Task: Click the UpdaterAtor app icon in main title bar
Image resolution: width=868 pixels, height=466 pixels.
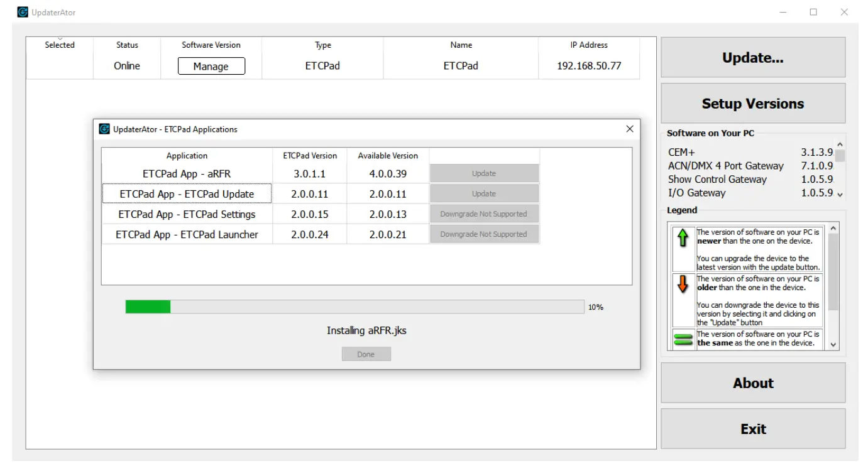Action: click(x=23, y=12)
